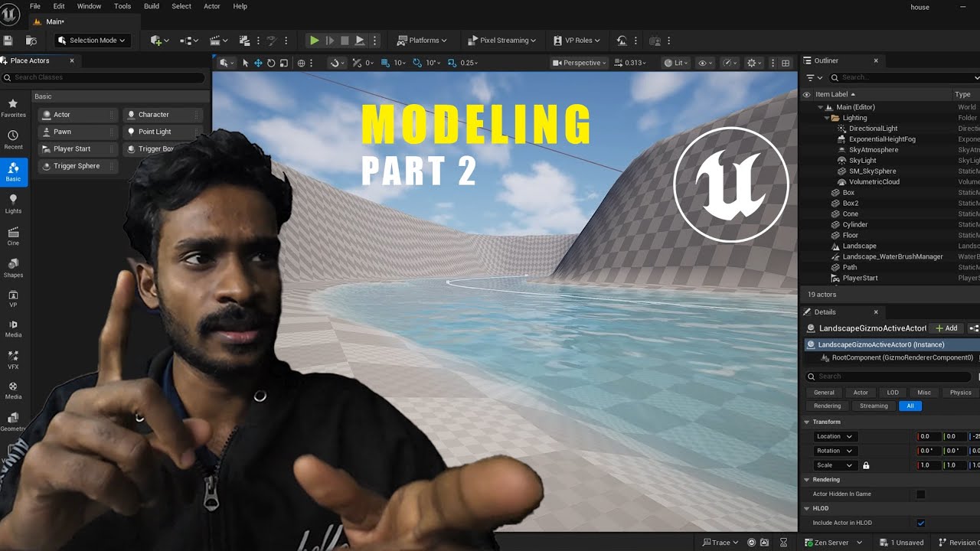The width and height of the screenshot is (980, 551).
Task: Click the 1 Unsaved status button
Action: tap(900, 543)
